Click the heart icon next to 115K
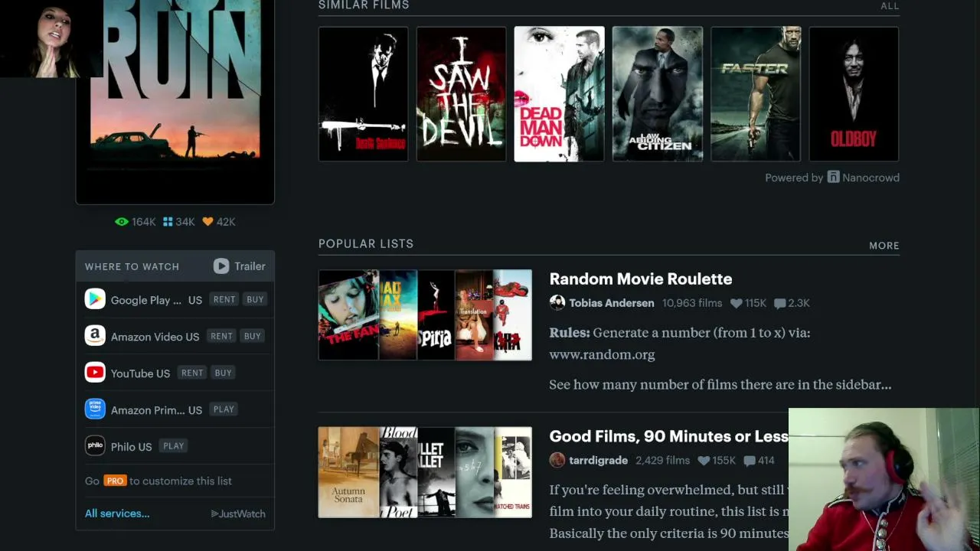The image size is (980, 551). (736, 304)
